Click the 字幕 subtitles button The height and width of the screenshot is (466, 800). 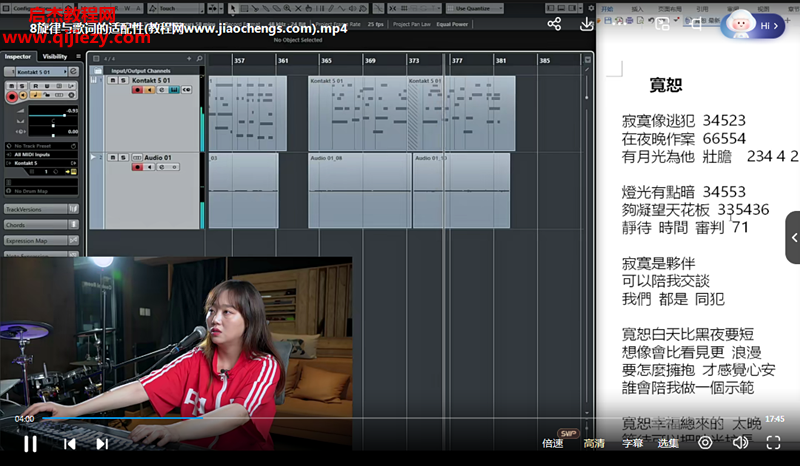click(x=632, y=443)
